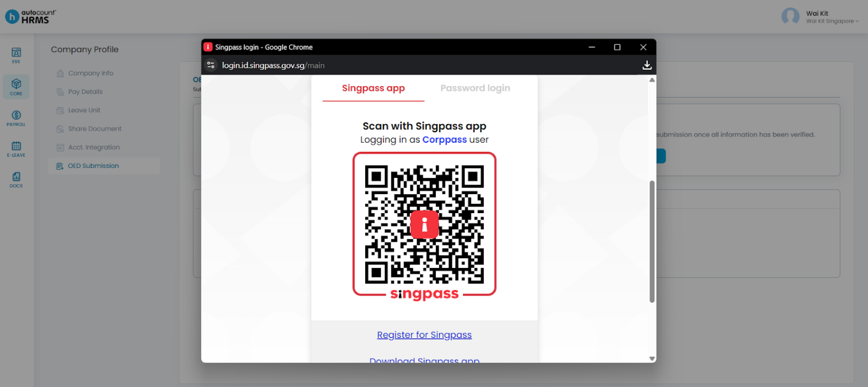The image size is (868, 387).
Task: Open Share Document in Company Profile menu
Action: [x=95, y=129]
